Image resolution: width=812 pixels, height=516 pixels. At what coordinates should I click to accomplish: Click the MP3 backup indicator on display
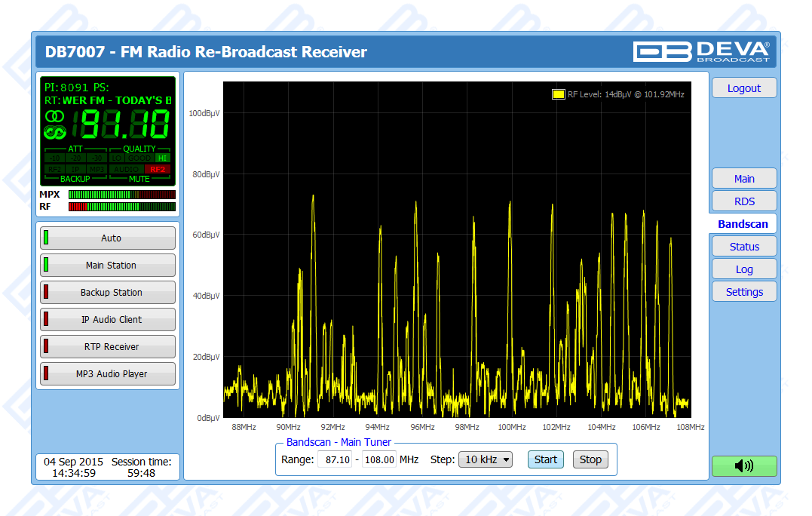click(x=95, y=169)
